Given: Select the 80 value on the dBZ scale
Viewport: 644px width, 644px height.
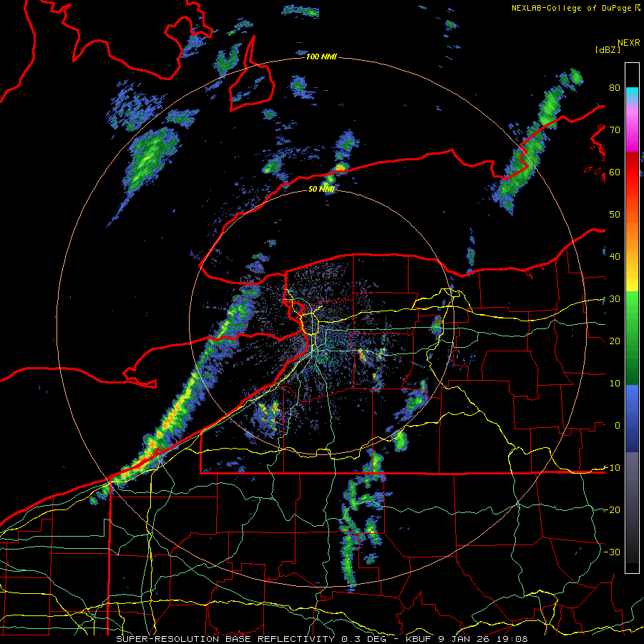Looking at the screenshot, I should 615,87.
